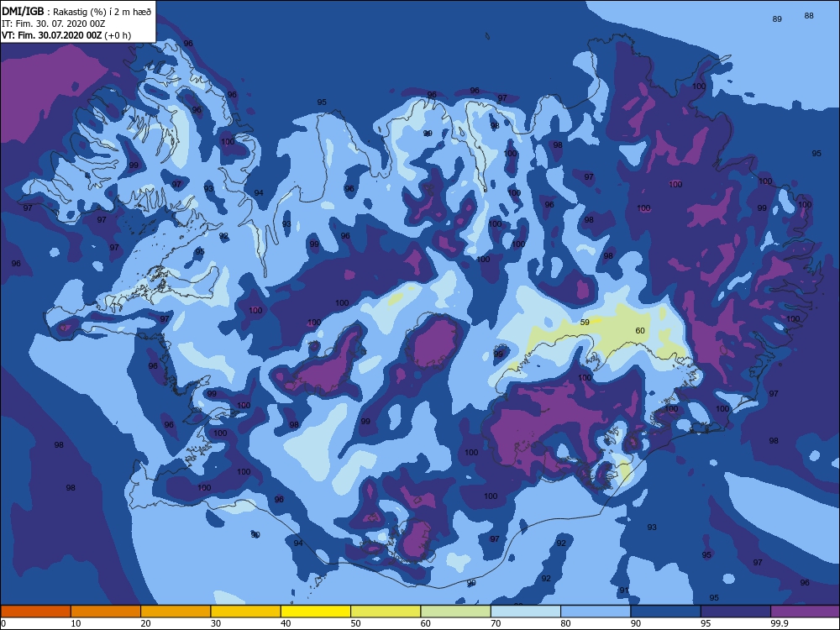Click the 'IT: Fim. 30. 07. 2020 00Z' line
Viewport: 840px width, 630px height.
[54, 24]
